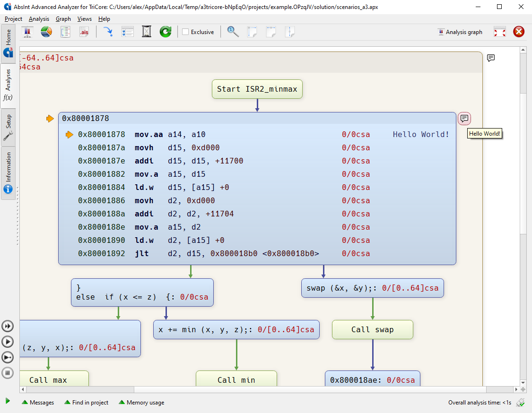Click the magnifier zoom 1:1 icon
The height and width of the screenshot is (413, 532).
[233, 32]
